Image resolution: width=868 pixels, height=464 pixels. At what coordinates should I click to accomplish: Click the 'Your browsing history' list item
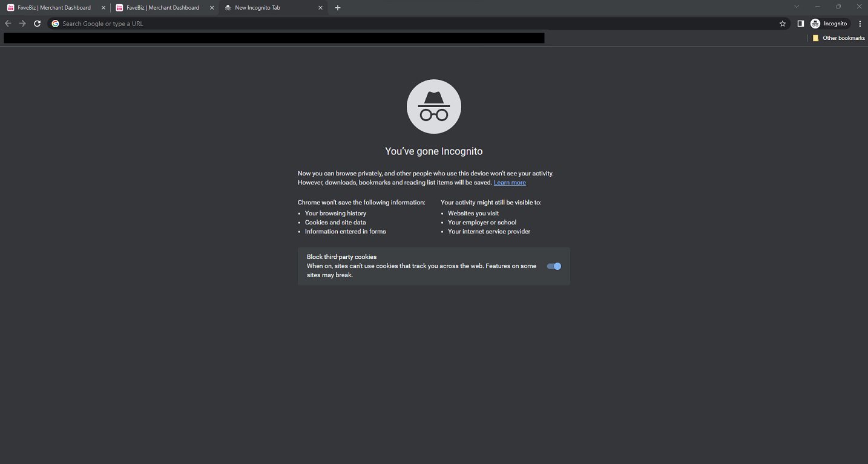[x=335, y=214]
